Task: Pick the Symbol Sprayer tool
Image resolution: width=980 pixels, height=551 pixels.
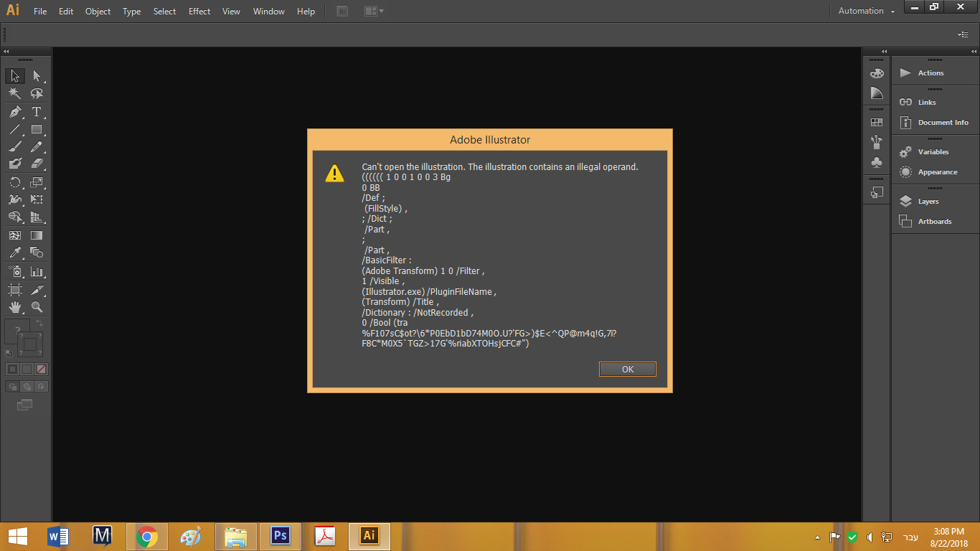Action: point(15,271)
